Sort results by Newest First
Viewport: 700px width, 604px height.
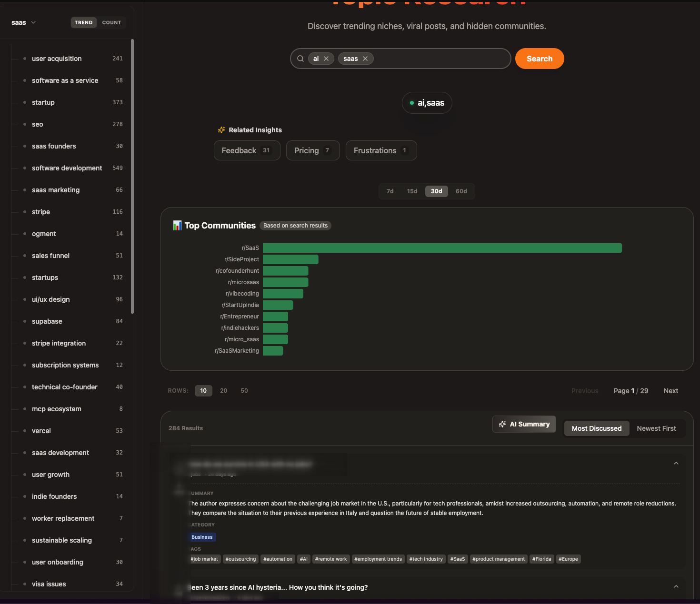click(656, 428)
